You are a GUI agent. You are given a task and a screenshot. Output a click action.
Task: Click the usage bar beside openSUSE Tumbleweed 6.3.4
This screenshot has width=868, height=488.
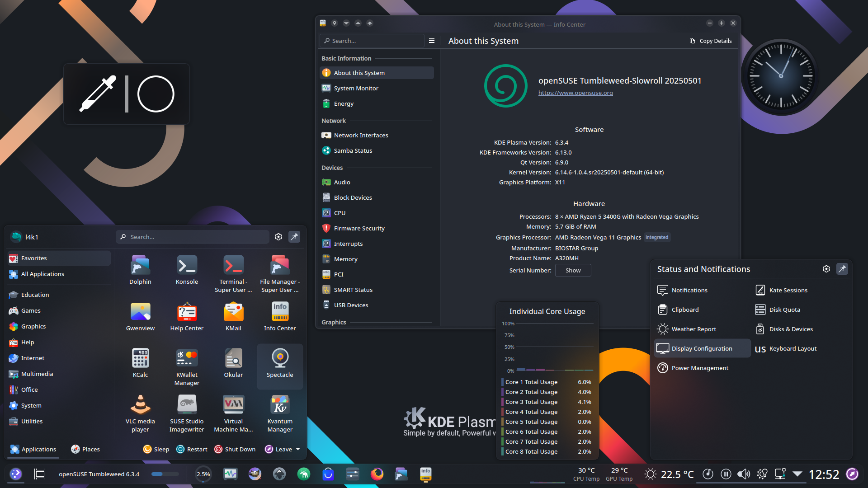165,474
